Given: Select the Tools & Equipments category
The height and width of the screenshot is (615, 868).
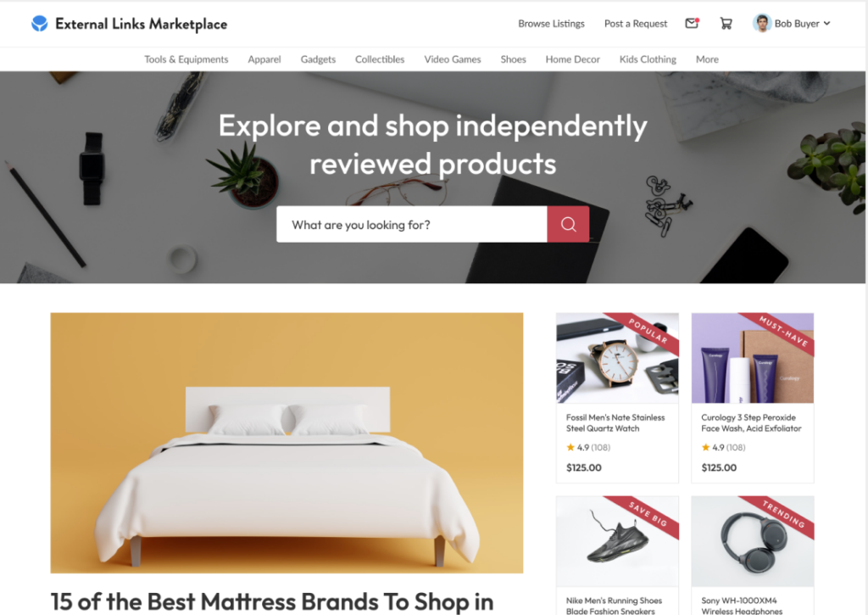Looking at the screenshot, I should pos(186,59).
